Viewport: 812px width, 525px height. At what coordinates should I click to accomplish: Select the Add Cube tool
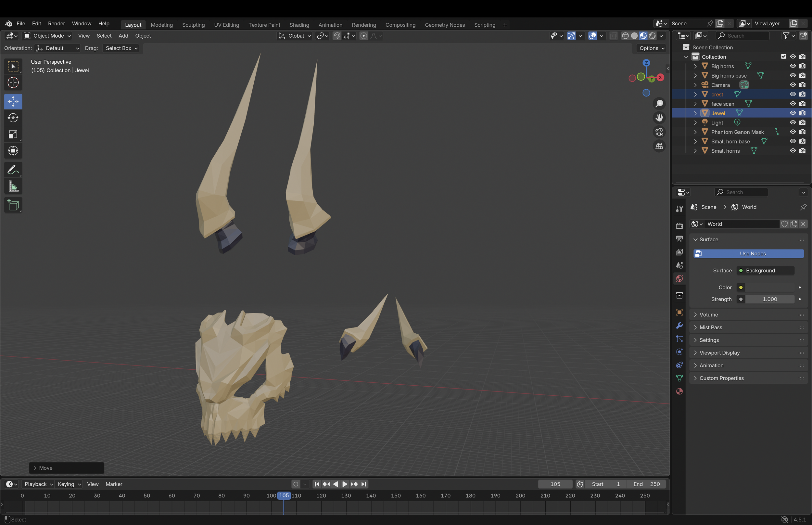(13, 205)
